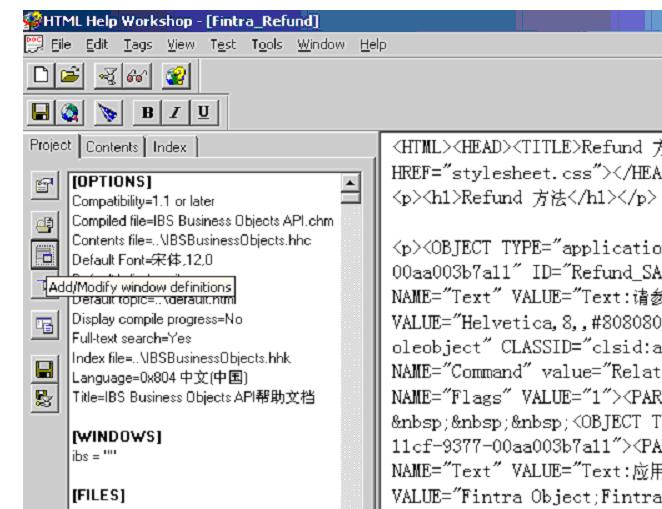Click Change project options icon
This screenshot has width=662, height=509.
tap(45, 185)
